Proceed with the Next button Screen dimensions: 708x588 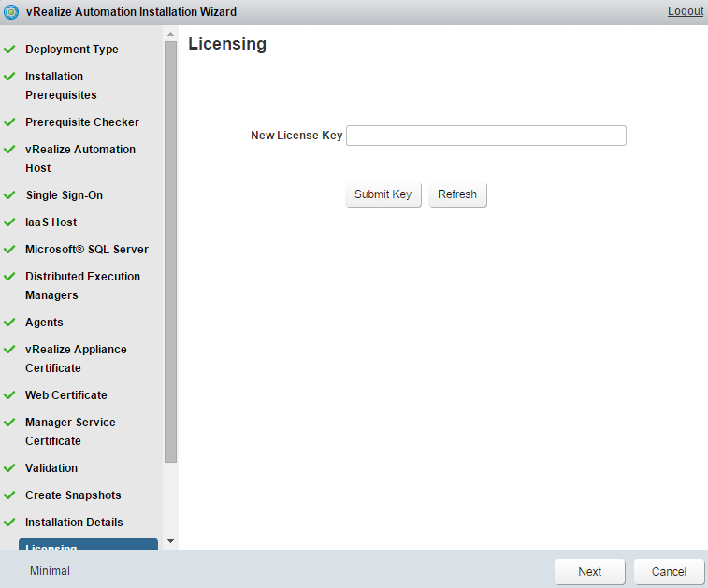[589, 571]
